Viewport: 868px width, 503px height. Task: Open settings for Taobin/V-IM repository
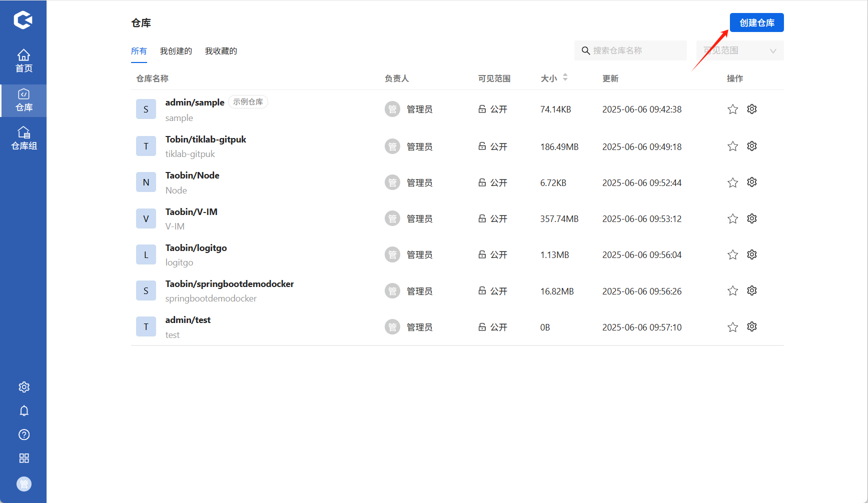pos(752,218)
